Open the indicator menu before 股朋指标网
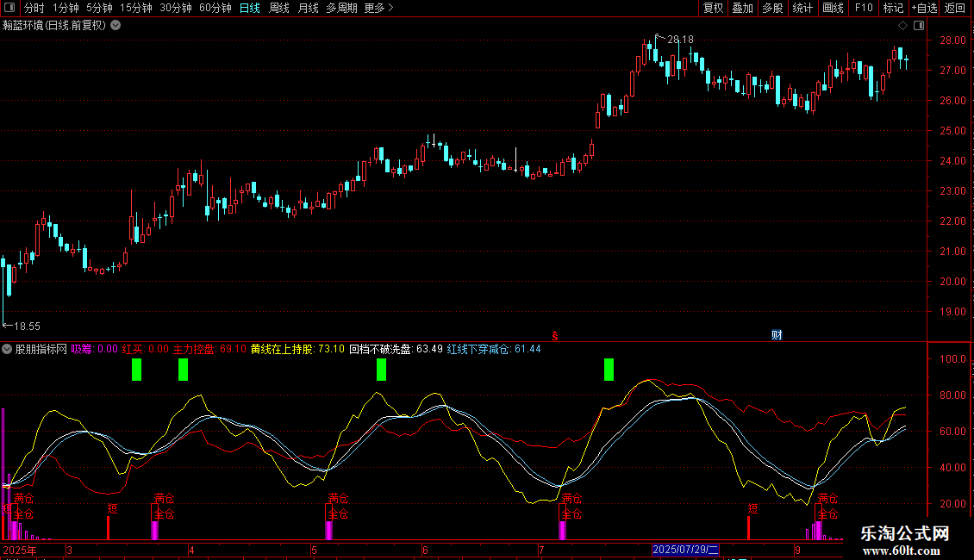 7,350
